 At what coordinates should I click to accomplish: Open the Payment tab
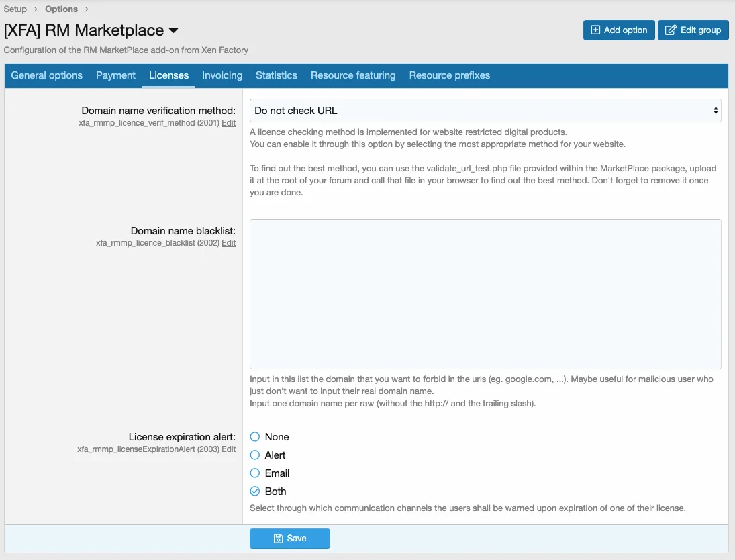point(115,75)
